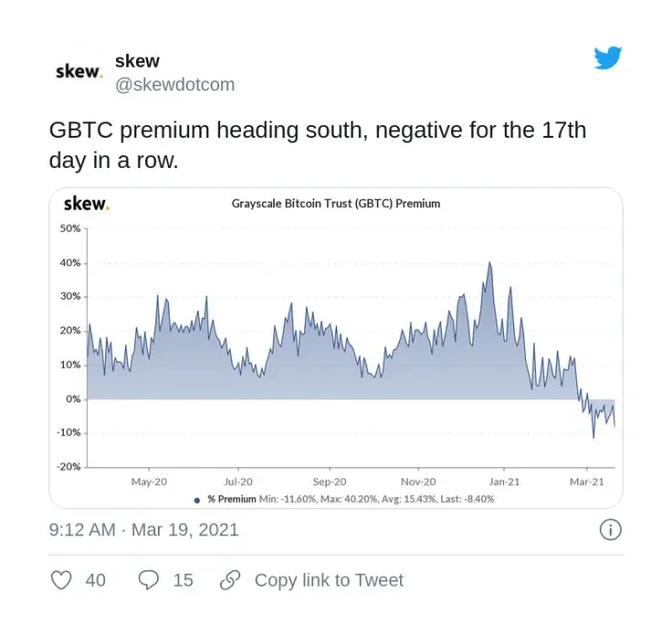Like the tweet with the heart icon

point(61,580)
